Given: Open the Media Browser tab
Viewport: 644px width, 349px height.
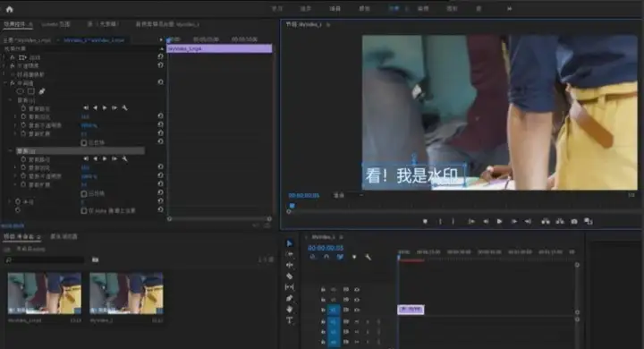Looking at the screenshot, I should pyautogui.click(x=64, y=237).
